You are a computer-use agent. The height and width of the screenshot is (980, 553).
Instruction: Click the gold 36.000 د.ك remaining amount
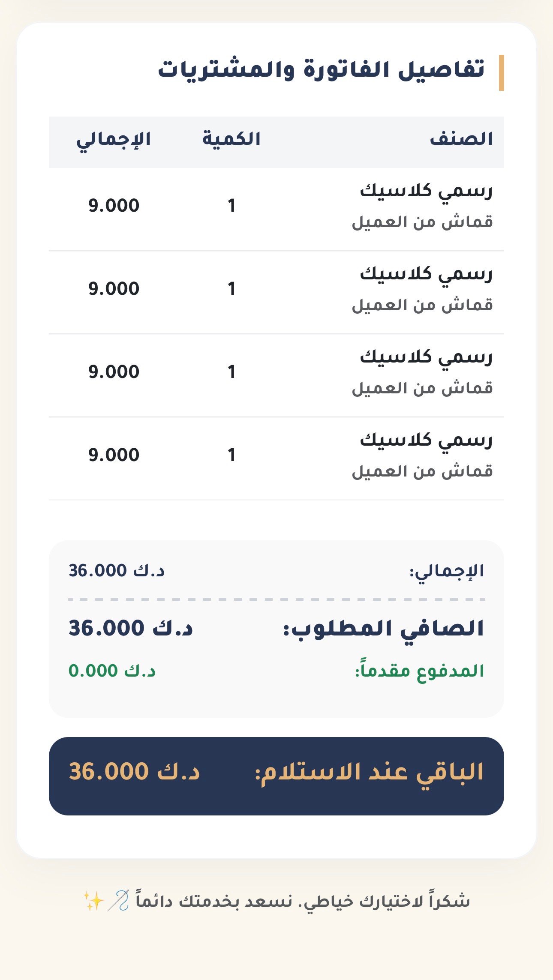[x=134, y=772]
